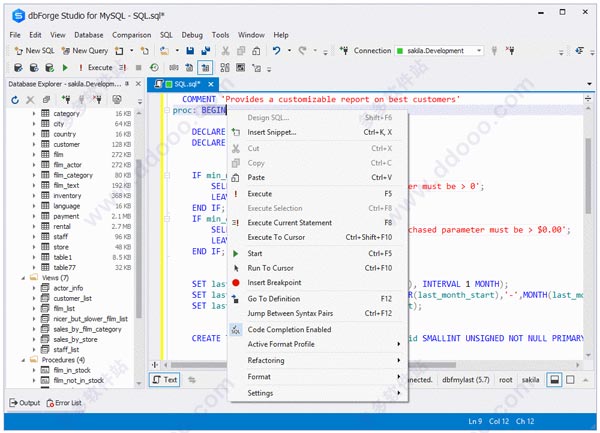The height and width of the screenshot is (433, 600).
Task: Click the New SQL toolbar button
Action: pyautogui.click(x=34, y=50)
